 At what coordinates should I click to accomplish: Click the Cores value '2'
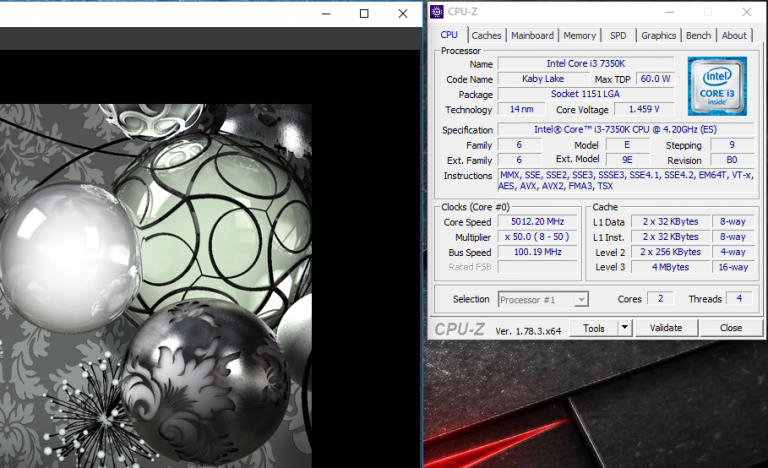(660, 298)
